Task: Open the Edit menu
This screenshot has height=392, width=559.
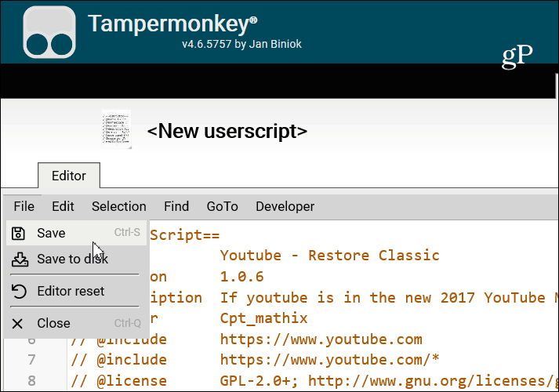Action: coord(63,206)
